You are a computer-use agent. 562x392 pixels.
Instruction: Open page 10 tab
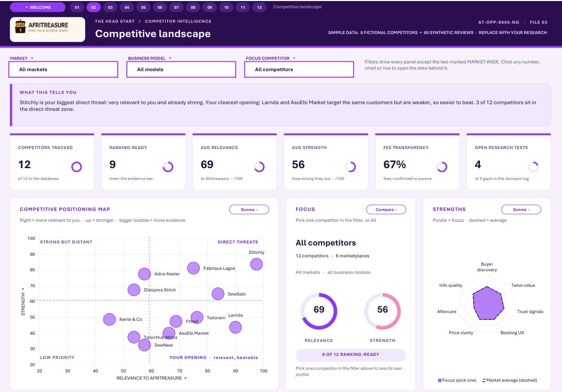point(227,7)
